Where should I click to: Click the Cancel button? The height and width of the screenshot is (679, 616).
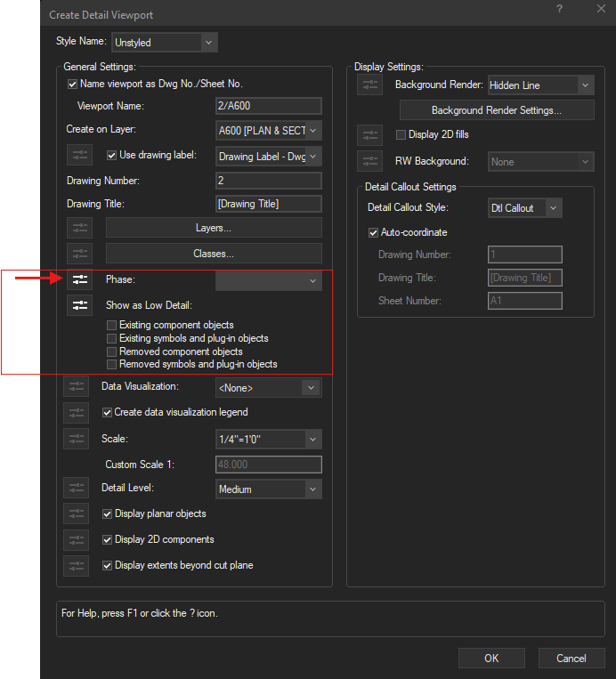pos(571,659)
